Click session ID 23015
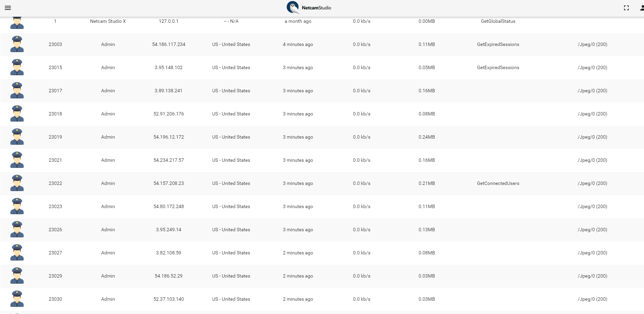The image size is (644, 314). pos(55,67)
